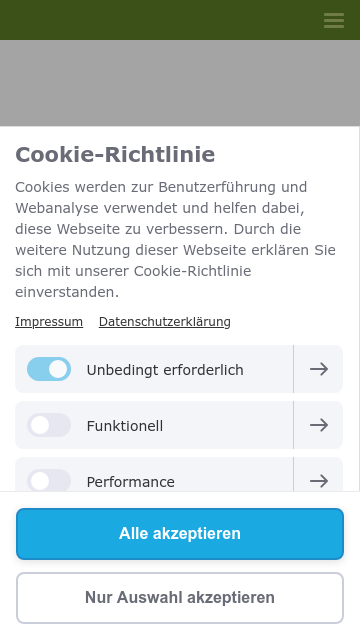Screen dimensions: 360x640
Task: Click the Cookie-Richtlinie heading
Action: [x=115, y=155]
